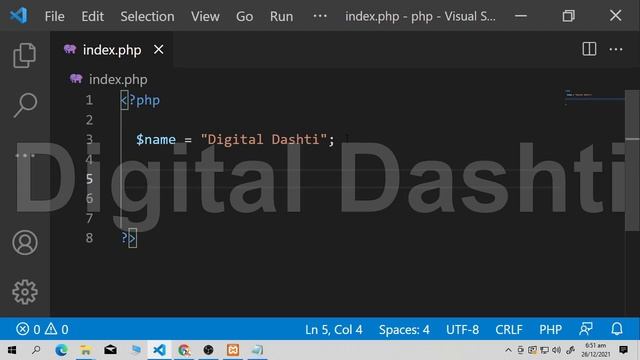Viewport: 640px width, 360px height.
Task: Open the Accounts menu
Action: point(25,242)
